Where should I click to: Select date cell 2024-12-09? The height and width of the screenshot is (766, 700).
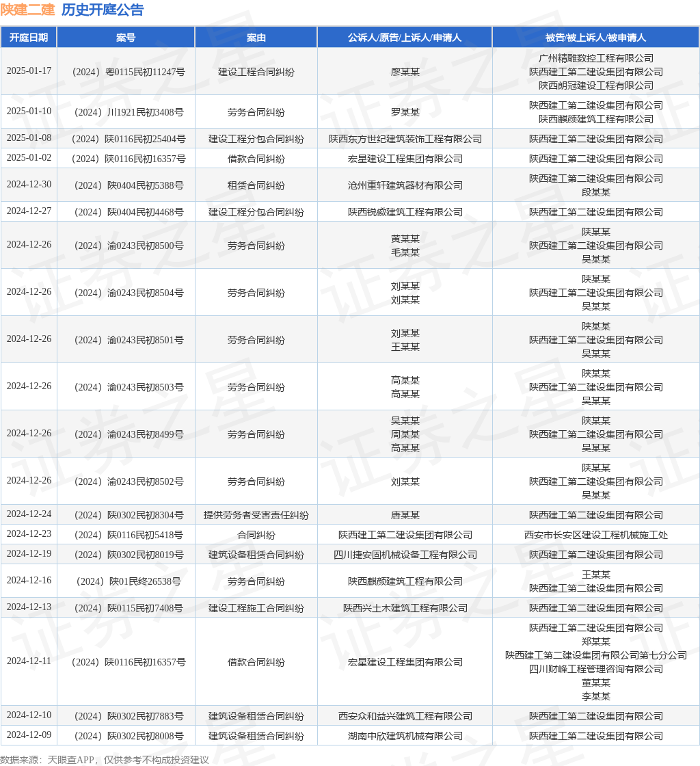tap(29, 735)
